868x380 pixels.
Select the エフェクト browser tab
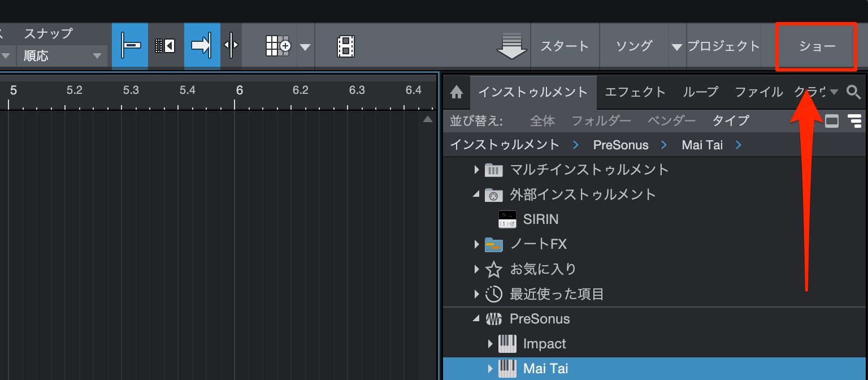pyautogui.click(x=635, y=92)
